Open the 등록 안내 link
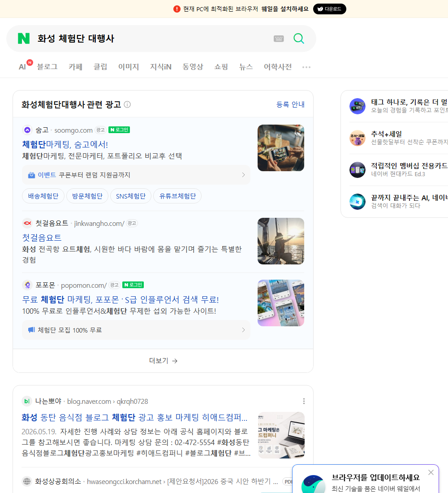The image size is (448, 493). coord(290,104)
